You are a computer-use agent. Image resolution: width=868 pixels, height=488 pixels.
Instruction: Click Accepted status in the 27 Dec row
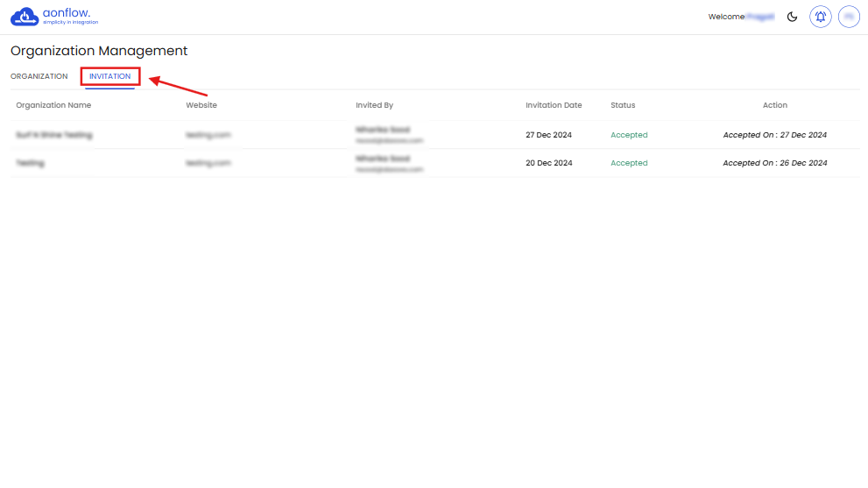pyautogui.click(x=629, y=135)
